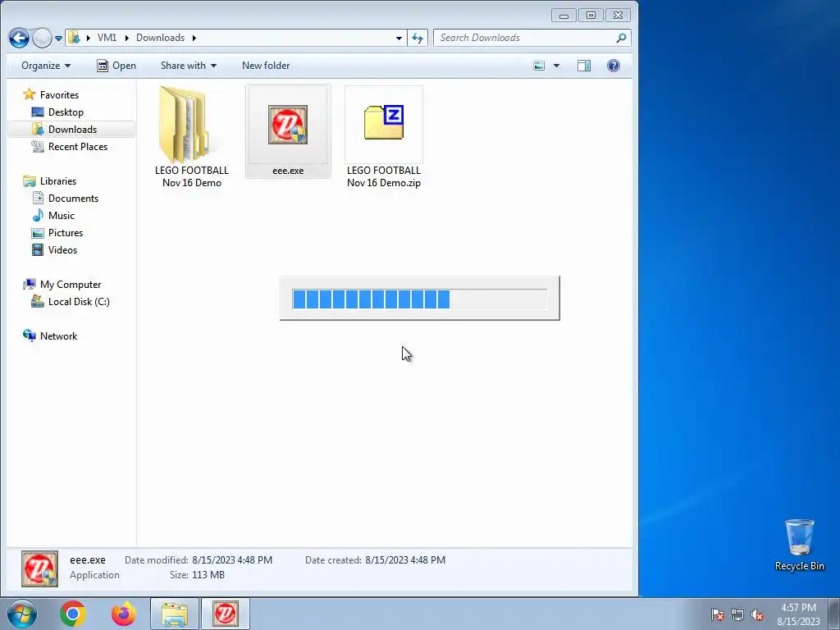Click the Change your view icon
This screenshot has width=840, height=630.
click(539, 66)
